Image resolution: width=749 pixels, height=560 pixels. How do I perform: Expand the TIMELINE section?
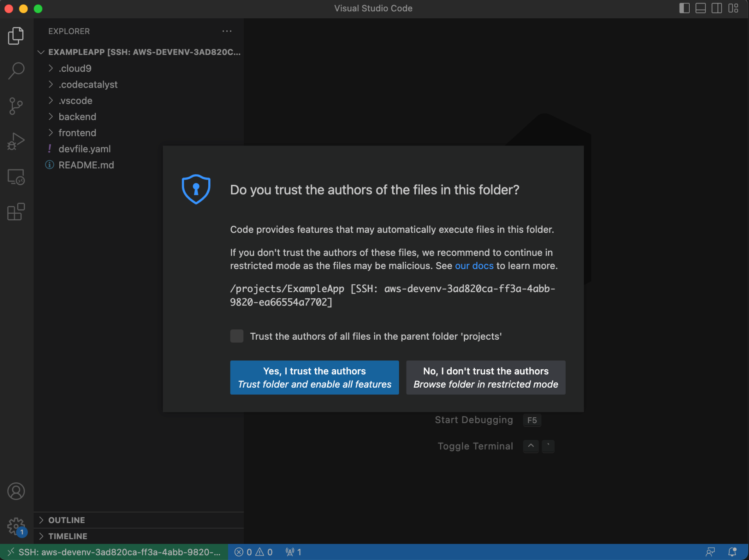pos(67,536)
